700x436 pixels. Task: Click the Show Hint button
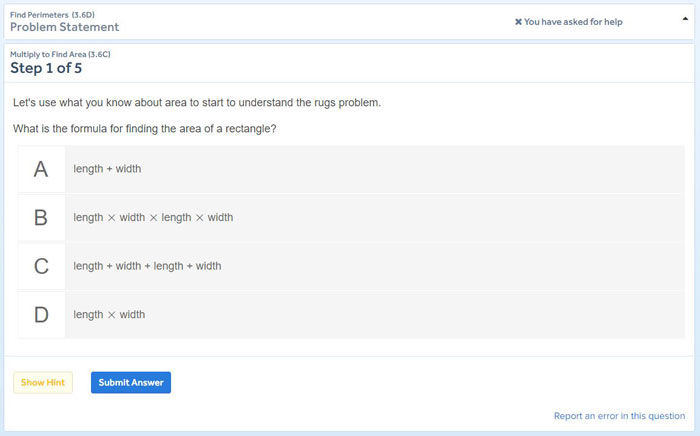pos(43,382)
